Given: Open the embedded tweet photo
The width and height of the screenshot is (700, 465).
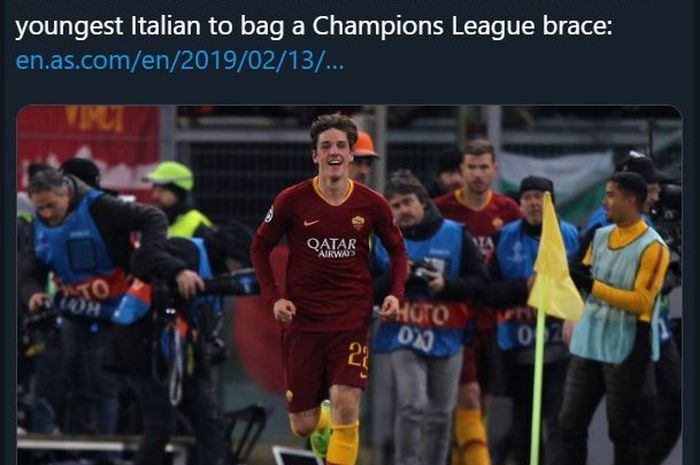Looking at the screenshot, I should 350,285.
